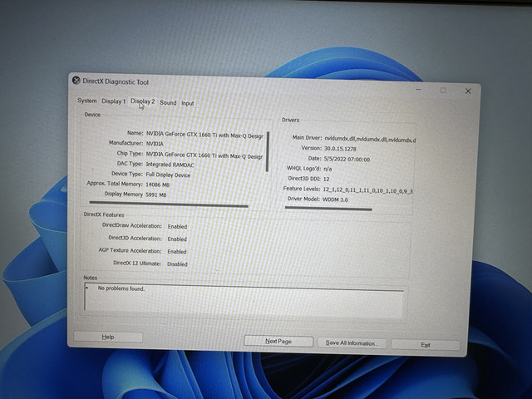Viewport: 532px width, 399px height.
Task: Click the 'Notes' group label
Action: coord(91,278)
